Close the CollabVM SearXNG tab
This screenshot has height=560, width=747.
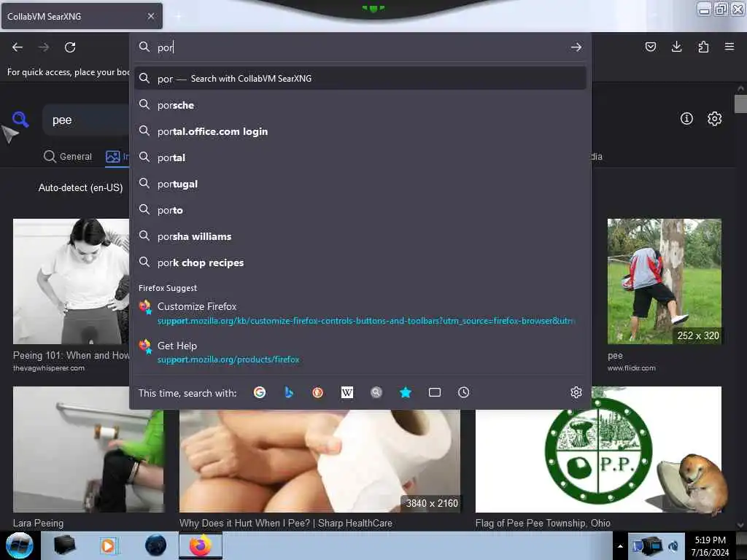point(150,16)
